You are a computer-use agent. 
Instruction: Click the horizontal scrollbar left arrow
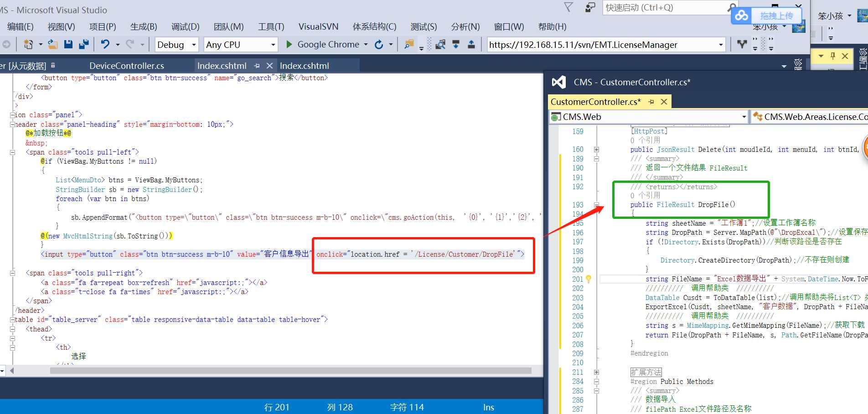12,371
